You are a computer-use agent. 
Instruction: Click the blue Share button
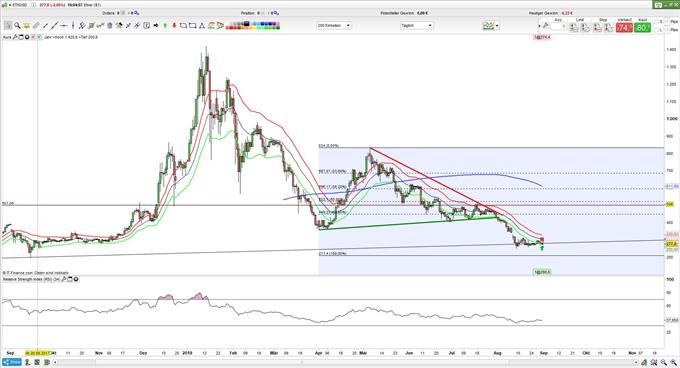[12, 362]
